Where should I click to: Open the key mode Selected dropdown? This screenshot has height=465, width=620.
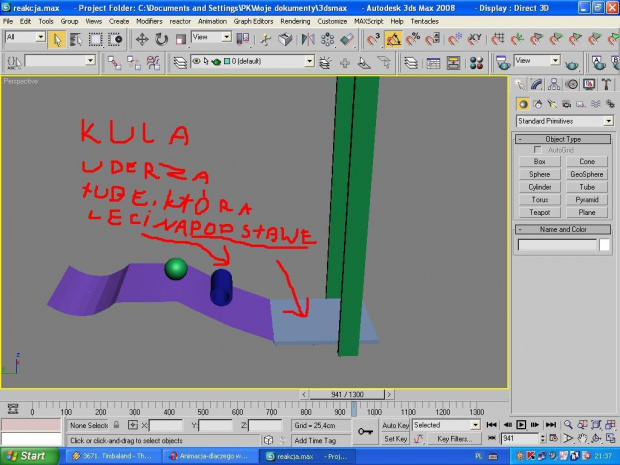click(x=446, y=425)
